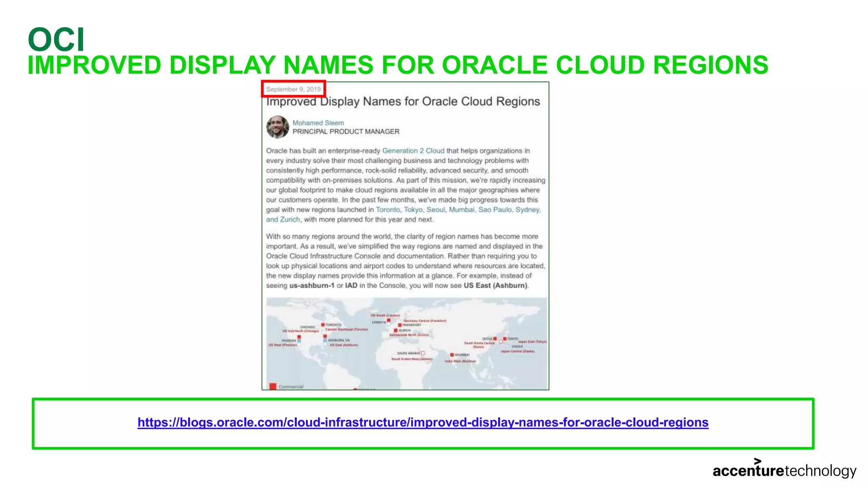Click the Sydney link in the paragraph
Screen dimensions: 868x488
527,210
